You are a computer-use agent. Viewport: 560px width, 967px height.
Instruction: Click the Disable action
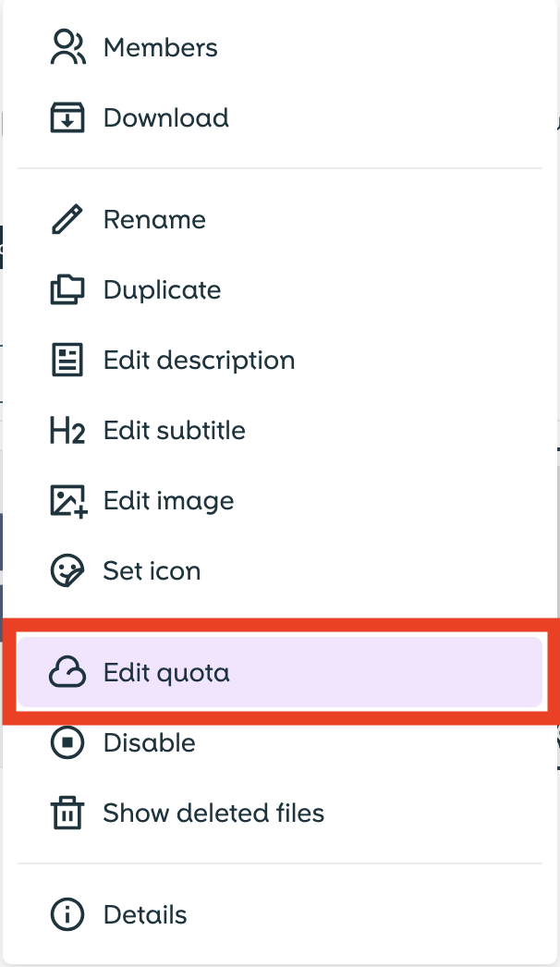tap(149, 742)
